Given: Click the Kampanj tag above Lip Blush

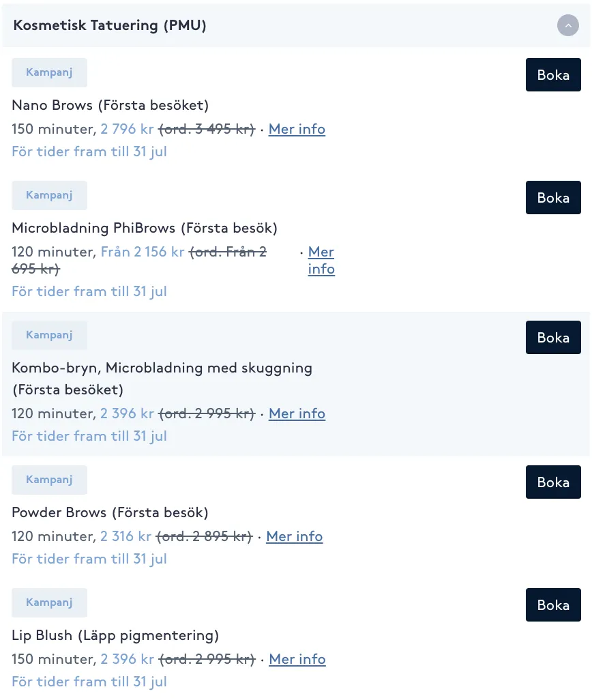Looking at the screenshot, I should pos(50,602).
